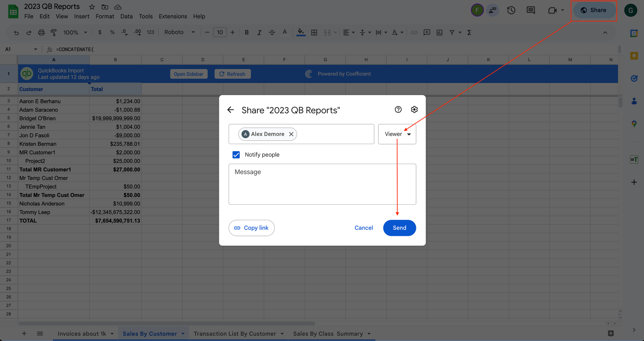Remove Alex Demore from recipients
This screenshot has width=644, height=341.
coord(291,134)
